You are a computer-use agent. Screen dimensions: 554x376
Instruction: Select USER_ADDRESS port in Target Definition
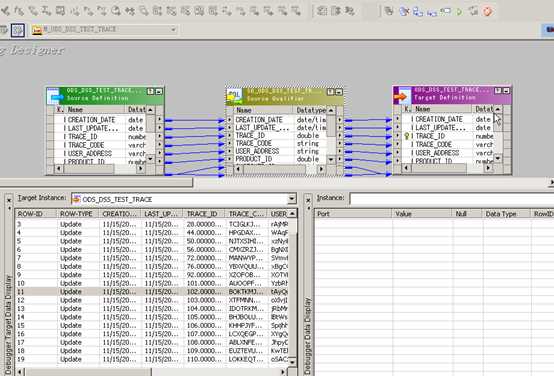[437, 153]
